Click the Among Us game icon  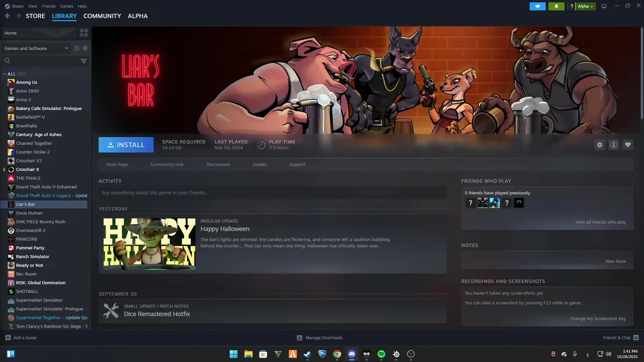click(11, 82)
